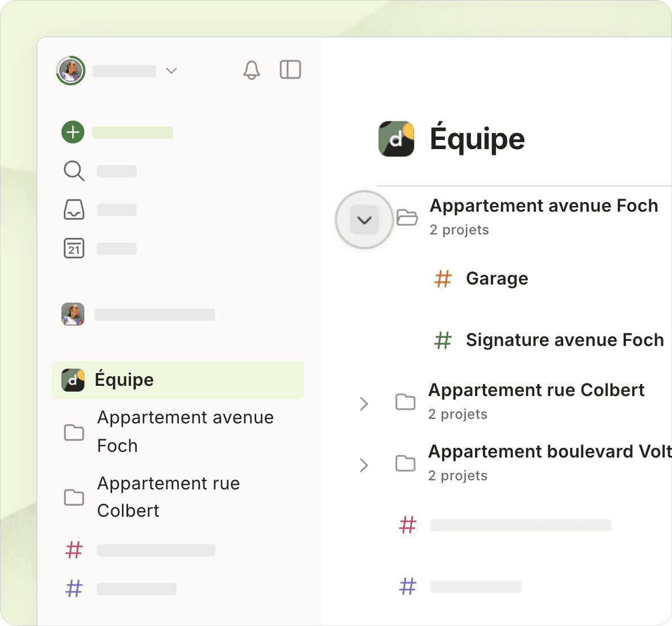672x626 pixels.
Task: Open search with the magnifier icon
Action: 73,171
